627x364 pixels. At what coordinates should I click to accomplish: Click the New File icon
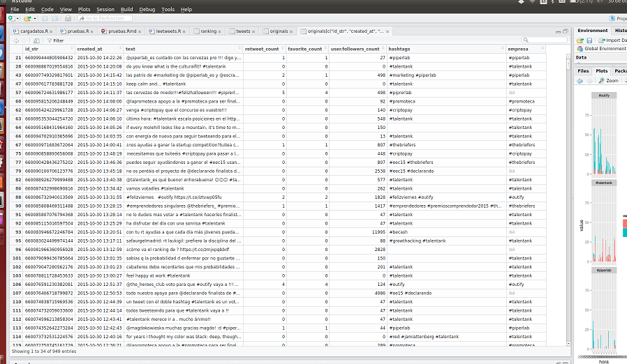tap(12, 18)
